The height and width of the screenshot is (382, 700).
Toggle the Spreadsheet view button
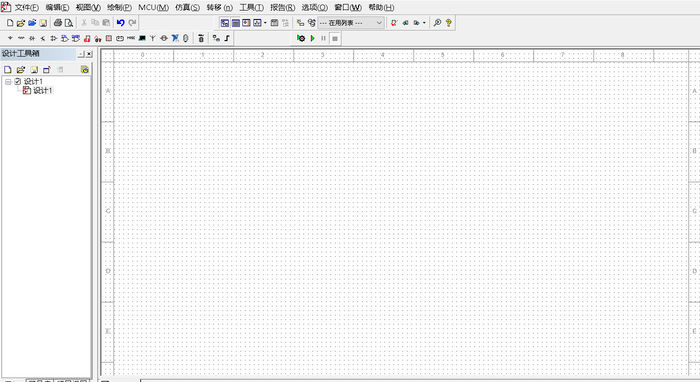point(236,23)
